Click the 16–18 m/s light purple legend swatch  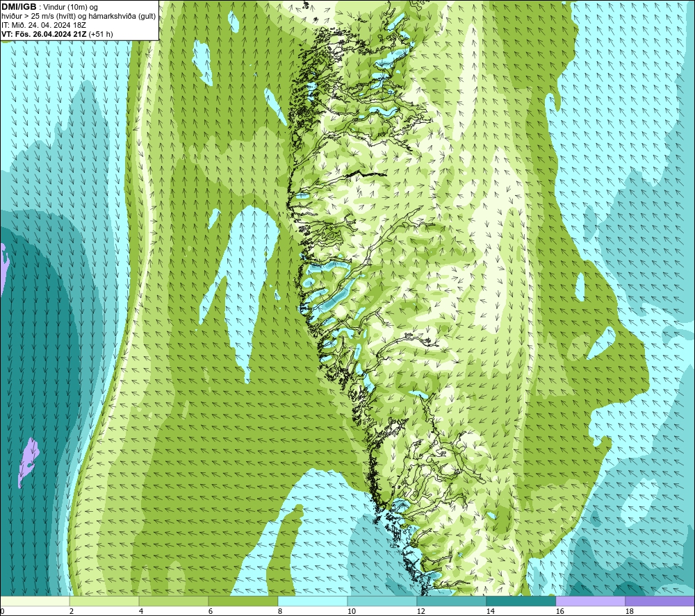590,601
